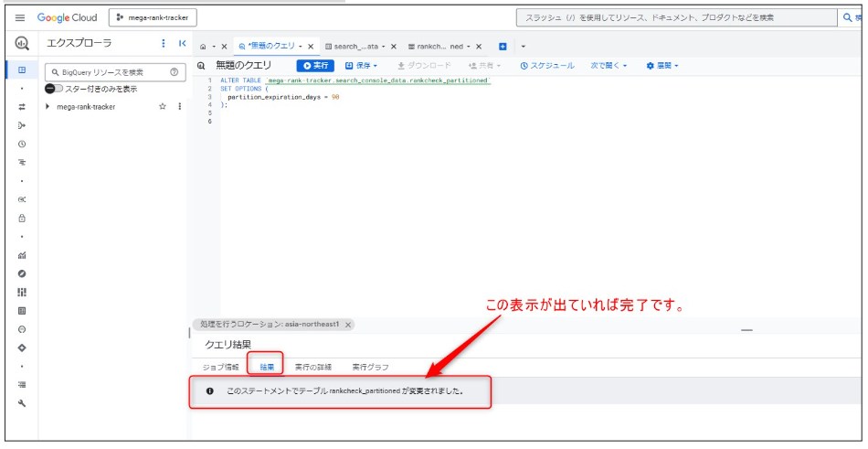Open the 展開 gear dropdown

662,66
